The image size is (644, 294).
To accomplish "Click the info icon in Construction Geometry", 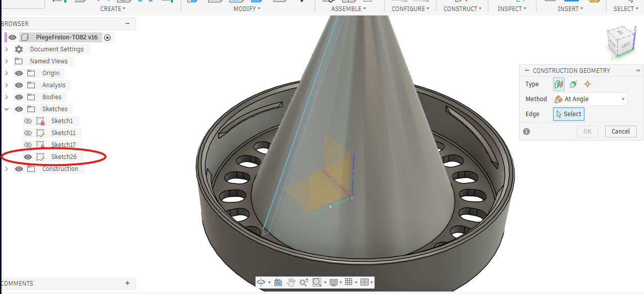I will point(526,132).
